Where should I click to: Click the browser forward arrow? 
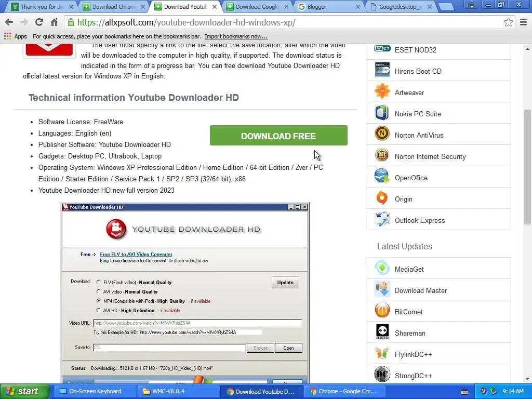click(24, 22)
